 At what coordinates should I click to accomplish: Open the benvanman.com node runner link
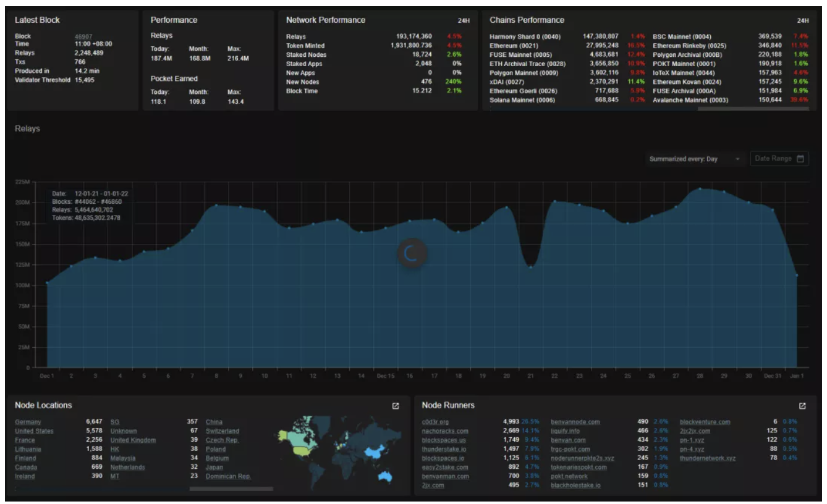pos(445,476)
